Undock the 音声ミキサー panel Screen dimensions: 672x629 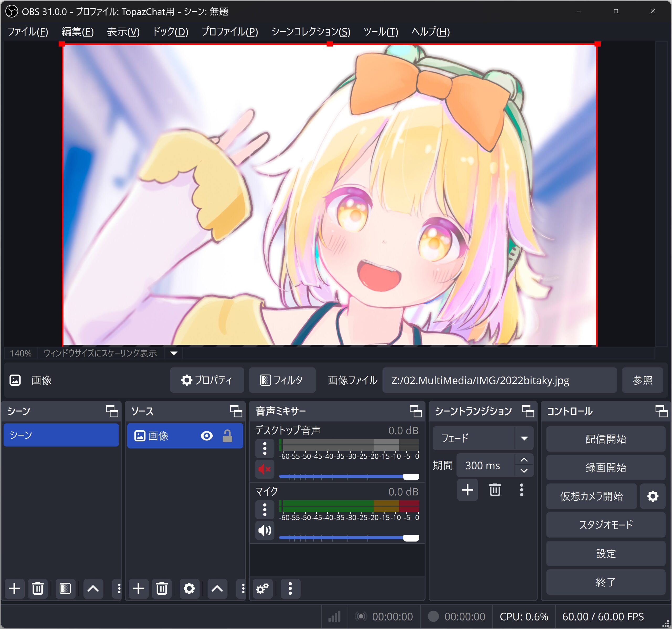(416, 411)
